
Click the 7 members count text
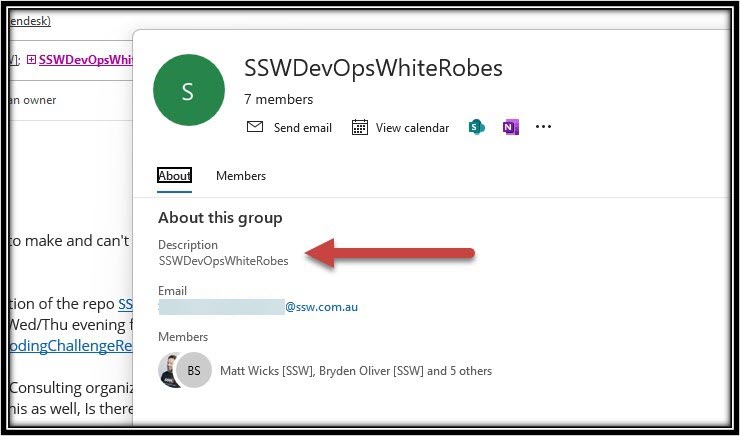pos(278,100)
